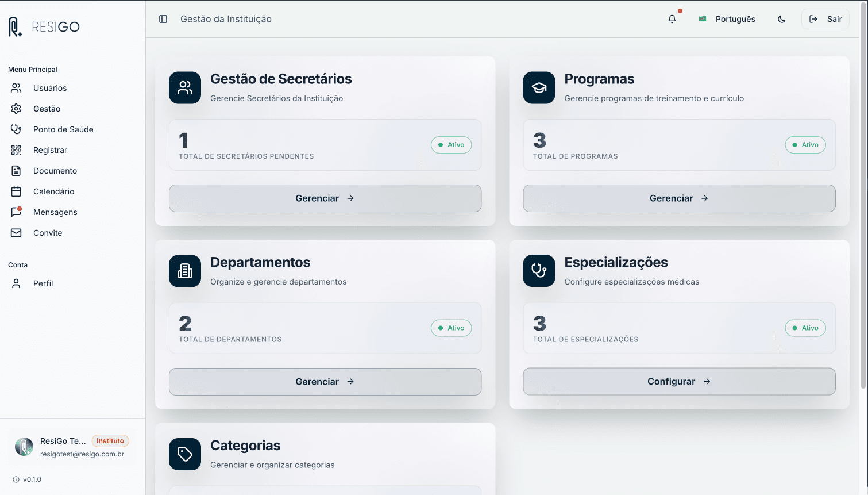Click TOTAL DE PROGRAMAS label

[x=575, y=156]
